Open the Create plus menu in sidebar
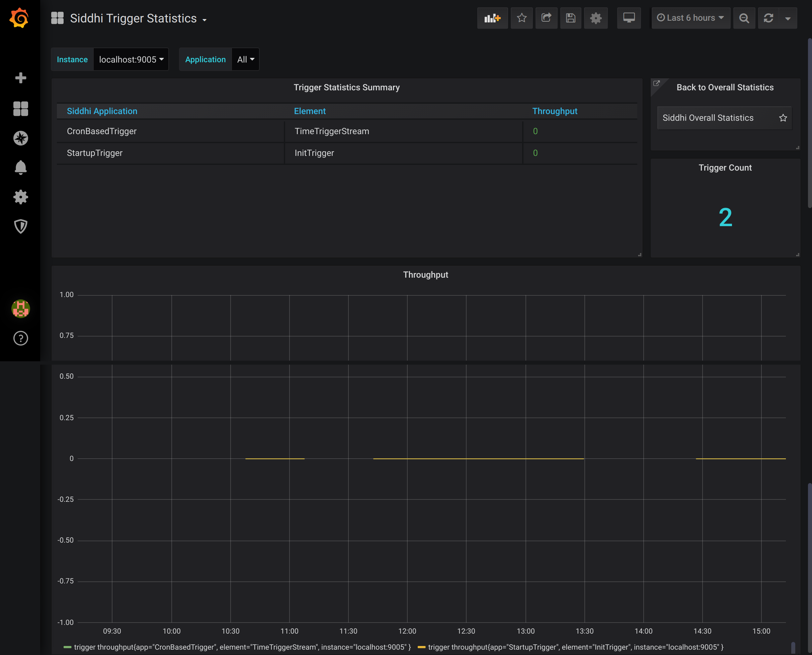The image size is (812, 655). coord(20,78)
